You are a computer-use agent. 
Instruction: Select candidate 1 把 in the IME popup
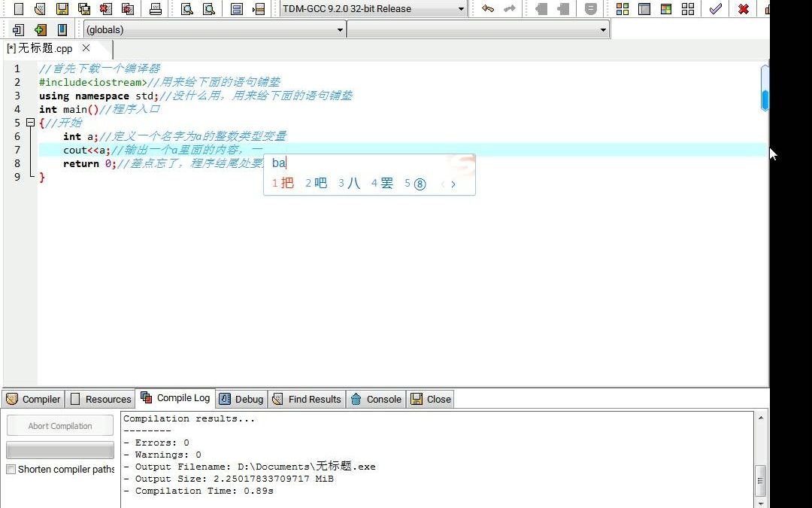click(282, 183)
